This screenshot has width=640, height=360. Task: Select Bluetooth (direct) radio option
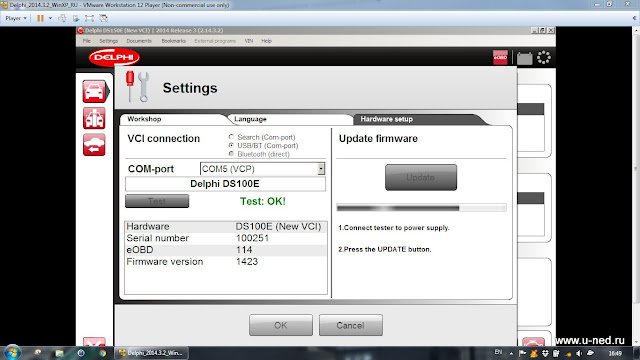[x=231, y=154]
